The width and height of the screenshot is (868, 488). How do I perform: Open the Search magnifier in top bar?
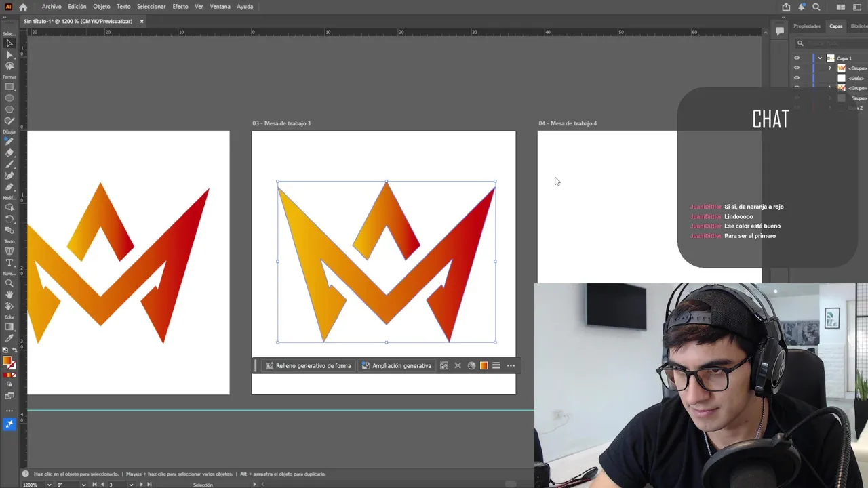coord(816,7)
